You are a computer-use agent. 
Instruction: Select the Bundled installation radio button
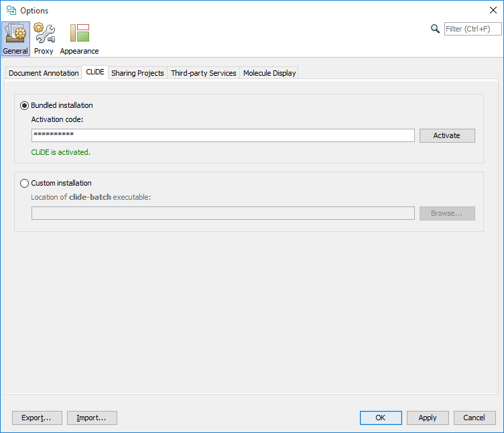pos(25,105)
